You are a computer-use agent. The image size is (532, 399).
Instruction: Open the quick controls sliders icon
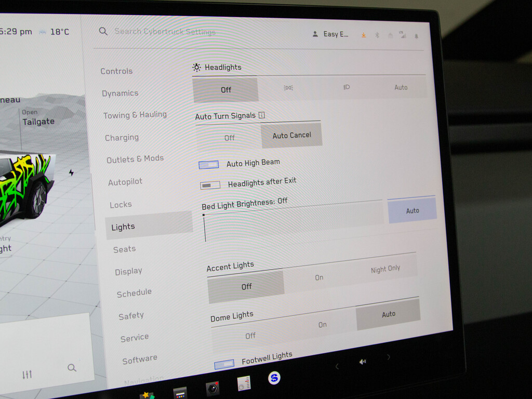click(27, 374)
